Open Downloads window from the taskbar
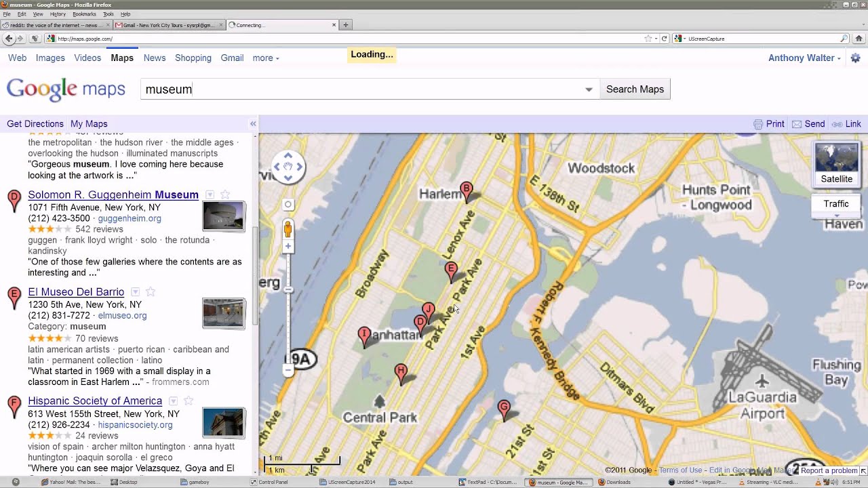Screen dimensions: 868x488 (x=614, y=483)
